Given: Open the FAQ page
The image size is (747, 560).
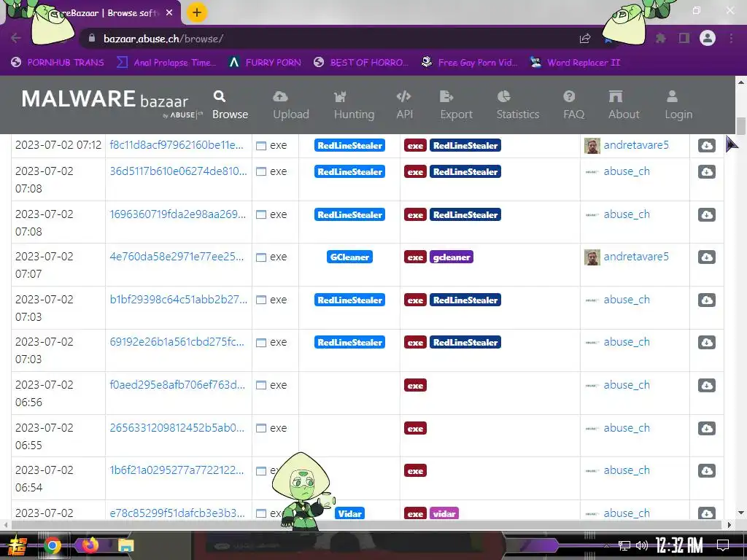Looking at the screenshot, I should point(573,105).
